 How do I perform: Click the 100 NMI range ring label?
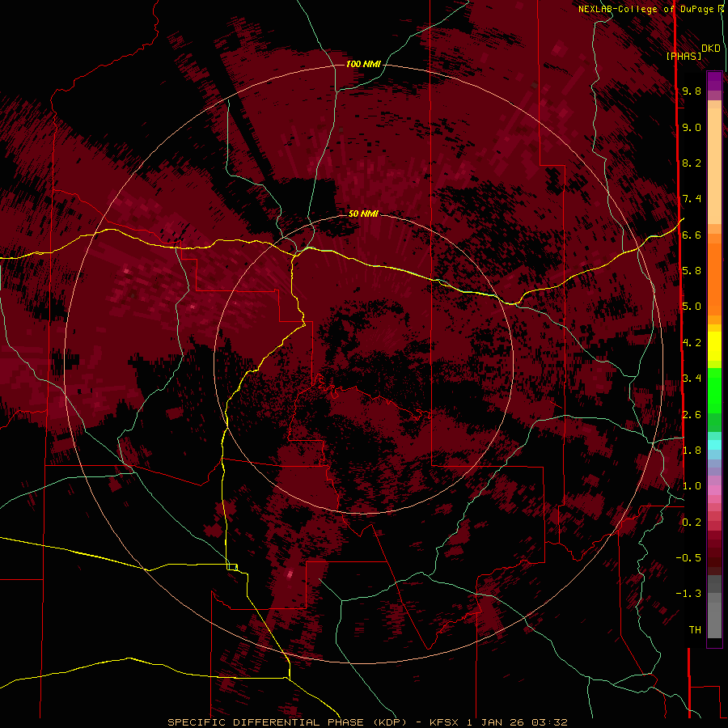click(363, 64)
